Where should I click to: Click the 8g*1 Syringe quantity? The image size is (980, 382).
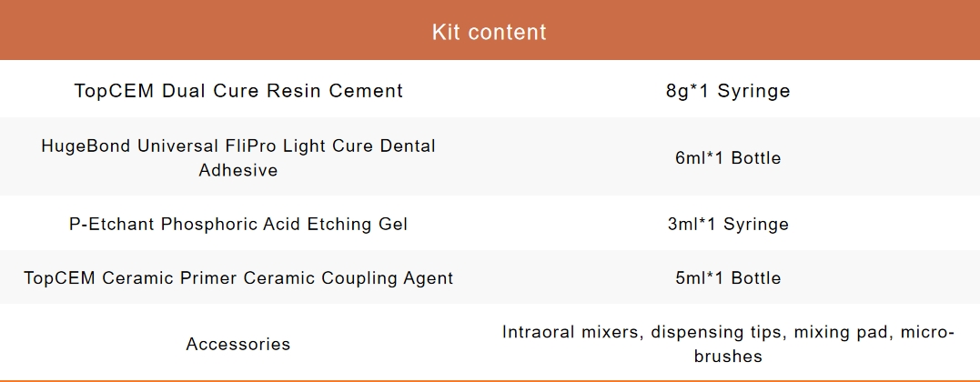click(727, 91)
